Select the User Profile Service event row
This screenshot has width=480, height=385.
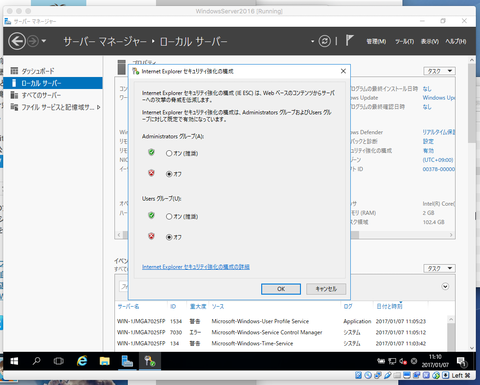click(x=282, y=321)
